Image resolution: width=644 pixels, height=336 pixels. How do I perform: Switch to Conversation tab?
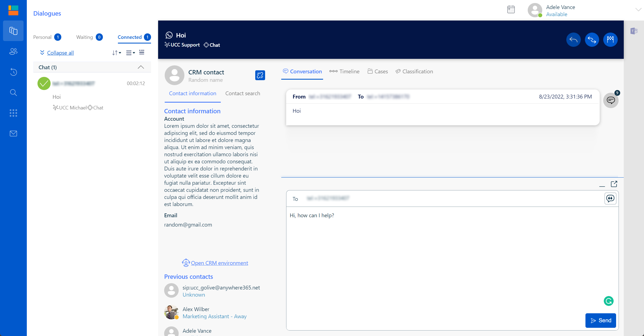point(302,71)
